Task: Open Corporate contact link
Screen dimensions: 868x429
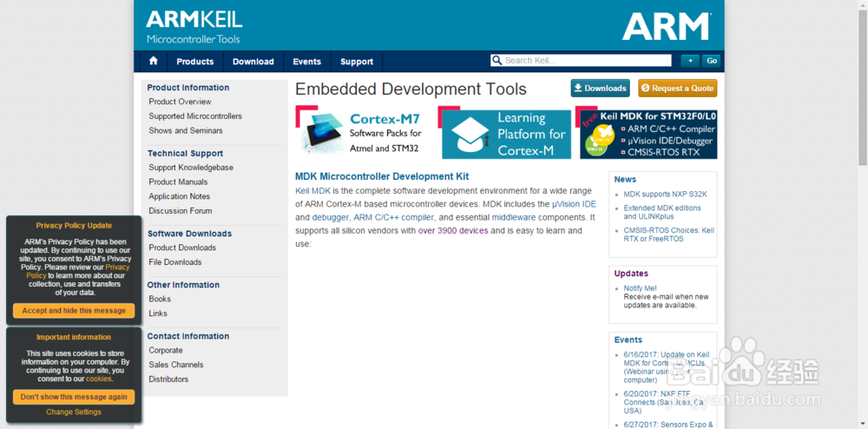Action: pos(166,350)
